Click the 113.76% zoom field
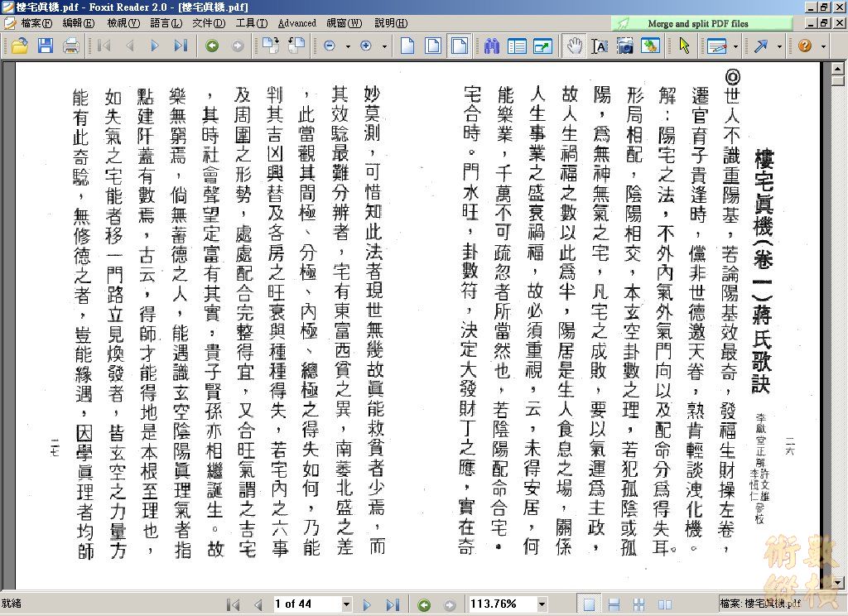The width and height of the screenshot is (848, 616). click(x=502, y=604)
